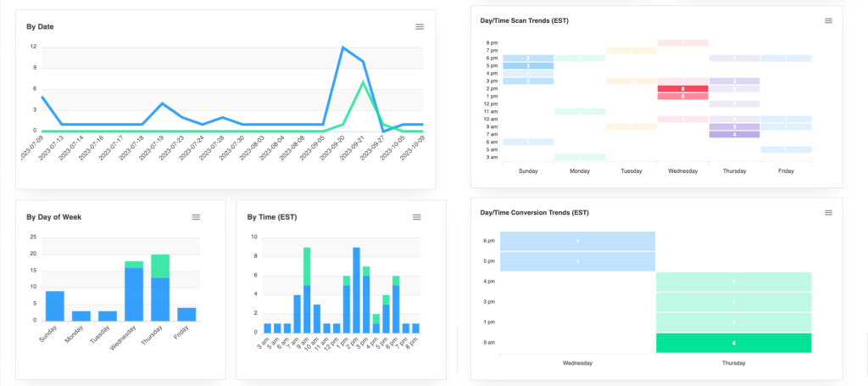Click the blue Thursday segment in By Day of Week
The width and height of the screenshot is (868, 386).
(x=160, y=299)
